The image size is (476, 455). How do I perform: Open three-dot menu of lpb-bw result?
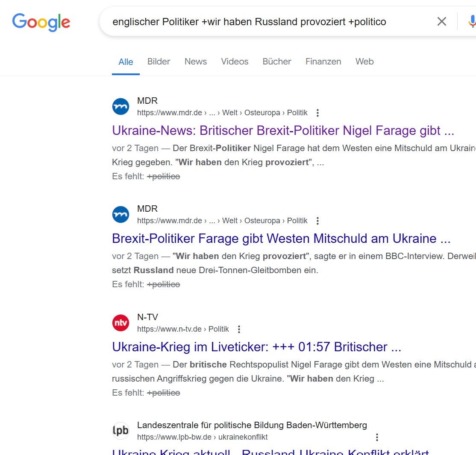click(x=377, y=437)
